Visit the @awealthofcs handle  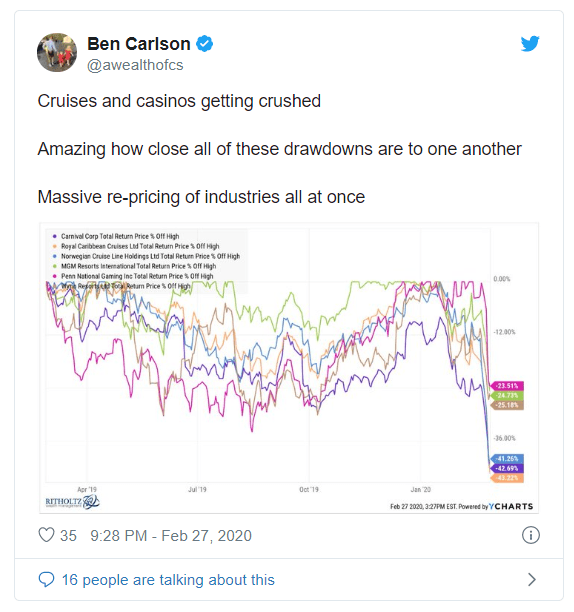coord(135,65)
